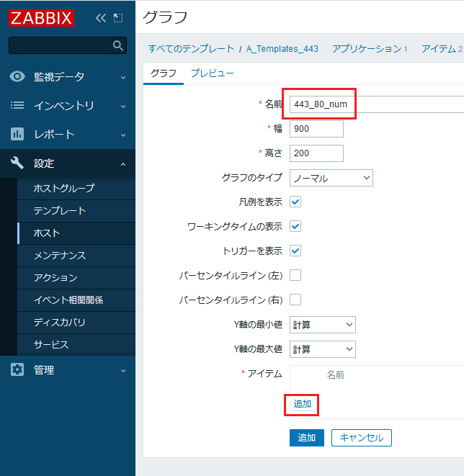464x476 pixels.
Task: Click the wrench icon for 設定
Action: (17, 163)
